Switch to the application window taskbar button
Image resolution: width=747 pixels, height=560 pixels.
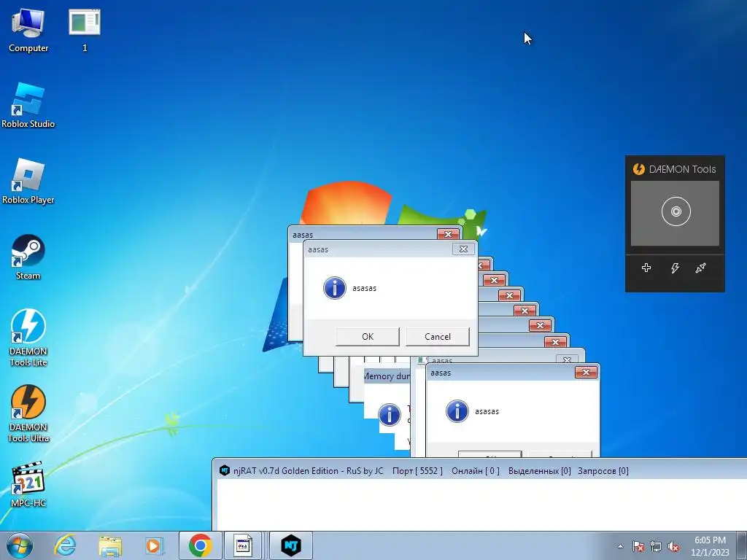pos(243,545)
